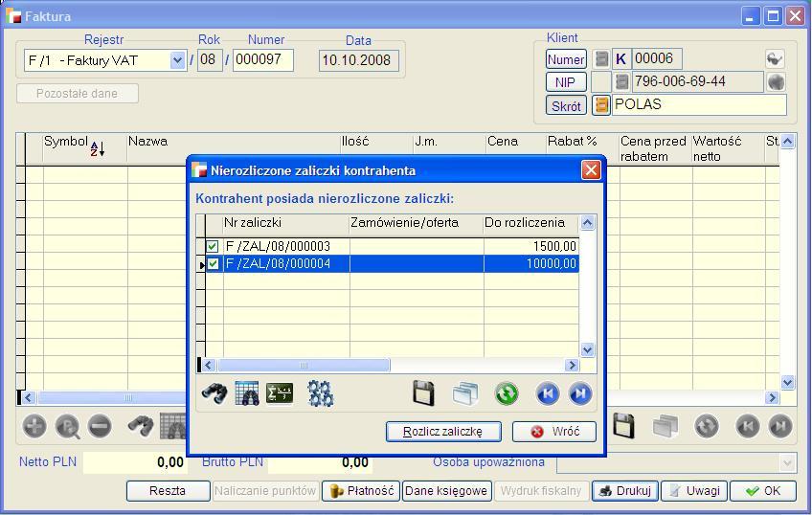Viewport: 812px width, 515px height.
Task: Click dialog horizontal scrollbar thumb
Action: [x=304, y=366]
